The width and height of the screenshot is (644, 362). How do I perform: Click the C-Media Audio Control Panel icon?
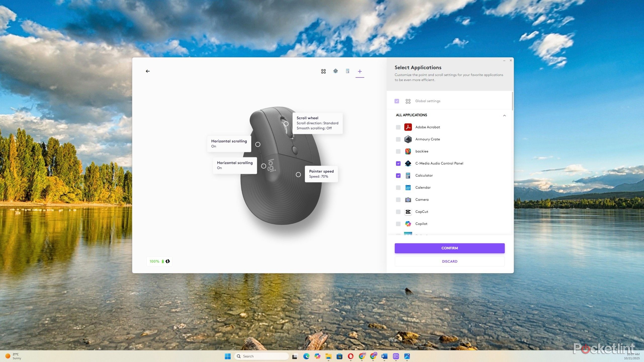point(408,163)
